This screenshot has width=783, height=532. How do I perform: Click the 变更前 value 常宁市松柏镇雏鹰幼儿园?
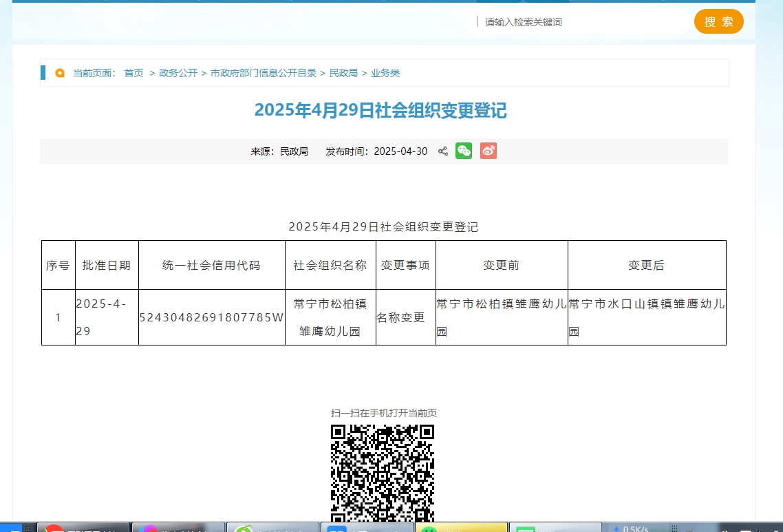coord(502,317)
